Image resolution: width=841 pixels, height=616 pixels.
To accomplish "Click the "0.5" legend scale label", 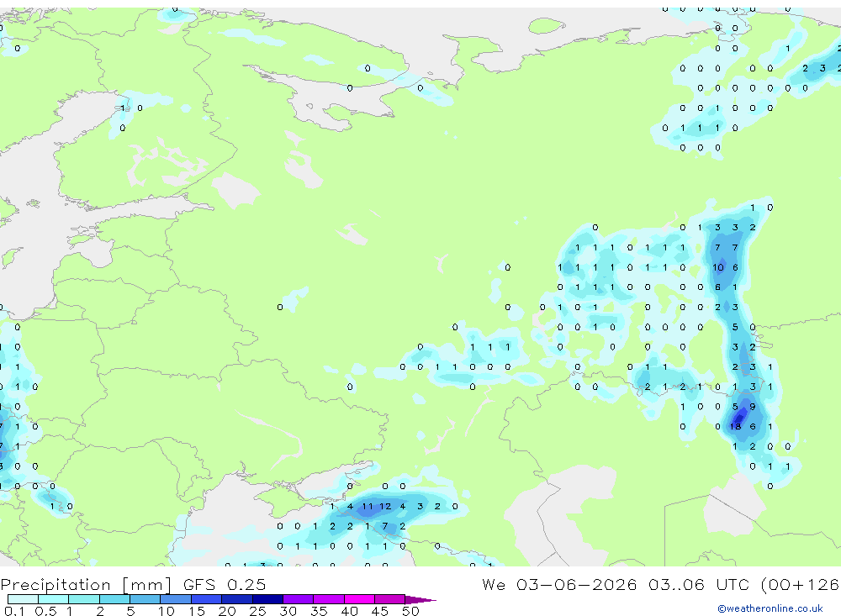I will (x=45, y=611).
